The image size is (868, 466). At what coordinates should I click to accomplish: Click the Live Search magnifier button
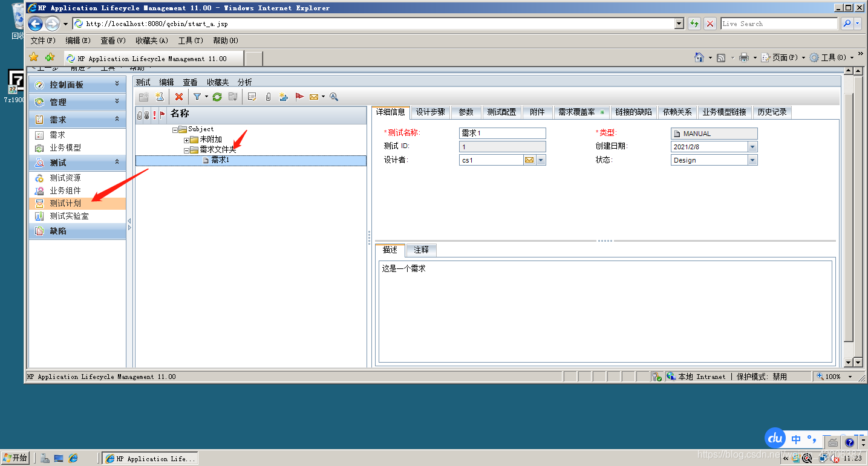click(847, 24)
